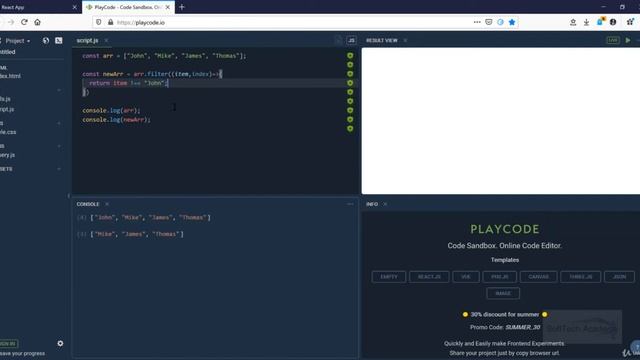Screen dimensions: 640x360
Task: Choose the IMAGE template
Action: point(503,293)
